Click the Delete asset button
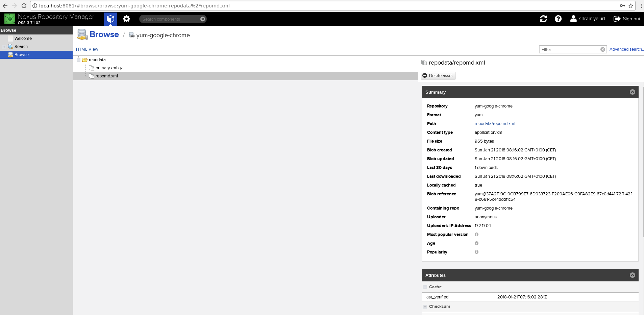Screen dimensions: 644x315 tap(438, 75)
